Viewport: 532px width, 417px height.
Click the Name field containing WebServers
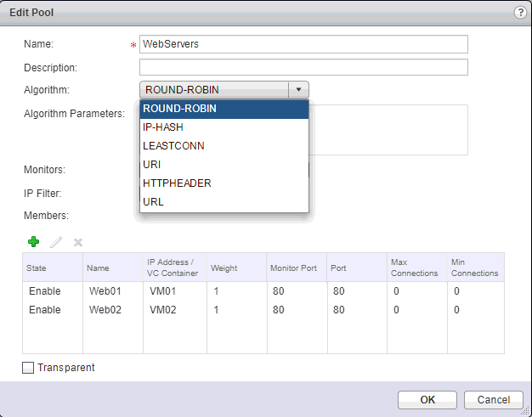(x=303, y=44)
